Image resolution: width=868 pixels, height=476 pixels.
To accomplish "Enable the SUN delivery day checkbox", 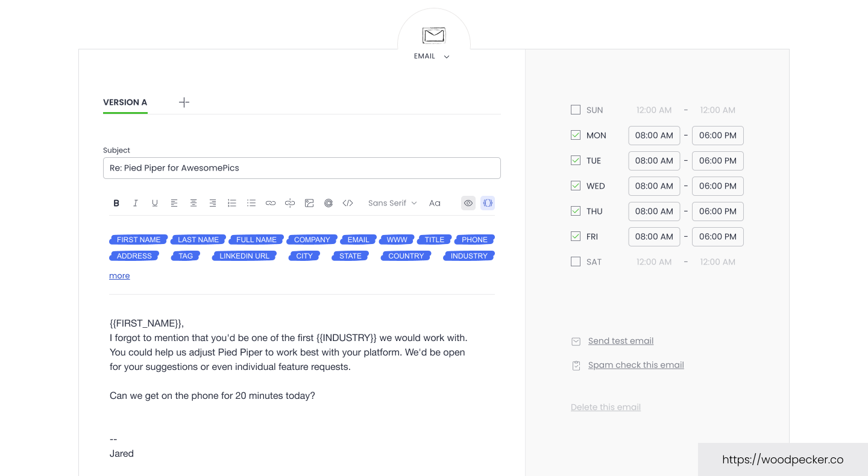I will pyautogui.click(x=576, y=110).
